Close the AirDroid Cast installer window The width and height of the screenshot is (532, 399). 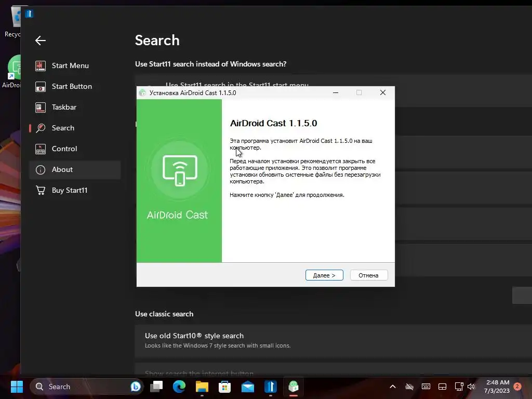tap(383, 92)
